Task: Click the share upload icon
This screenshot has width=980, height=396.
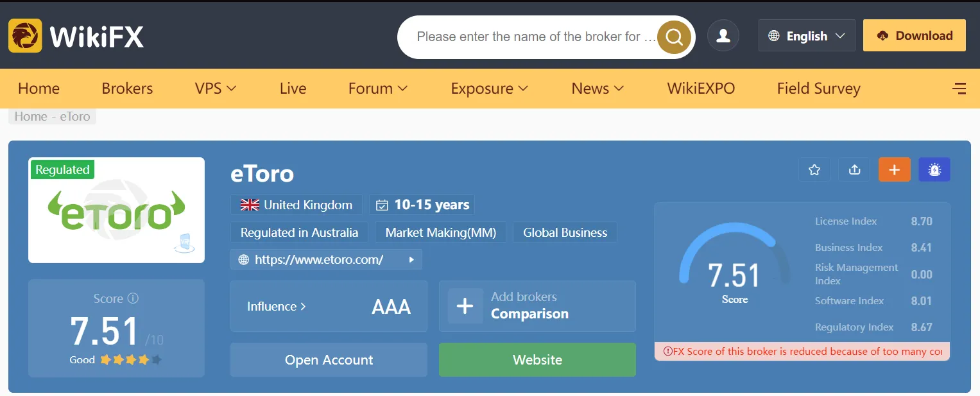Action: pyautogui.click(x=854, y=169)
